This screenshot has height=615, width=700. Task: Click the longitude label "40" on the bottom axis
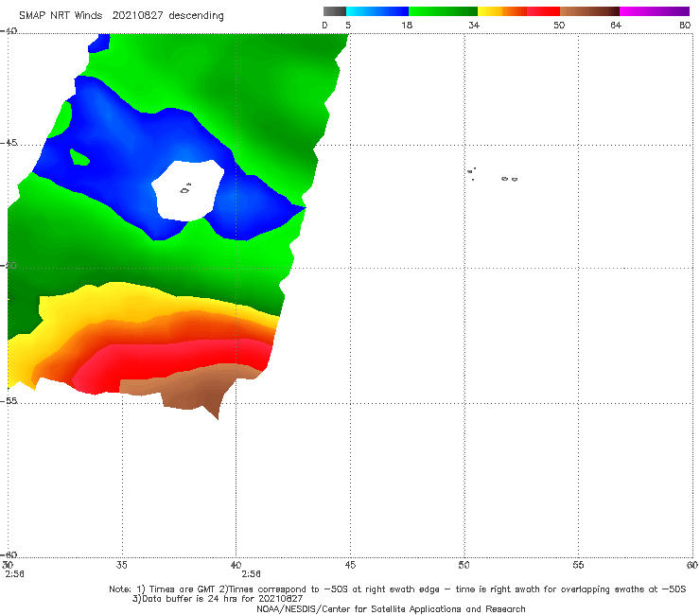236,565
